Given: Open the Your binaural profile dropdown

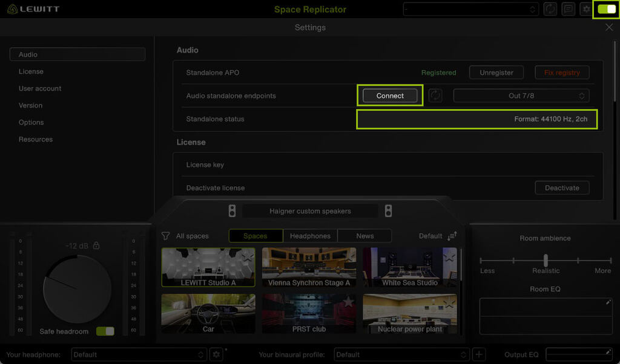Looking at the screenshot, I should click(401, 354).
